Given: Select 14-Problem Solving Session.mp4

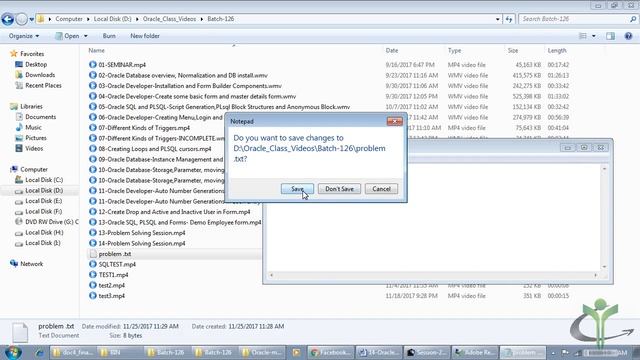Looking at the screenshot, I should pos(142,243).
